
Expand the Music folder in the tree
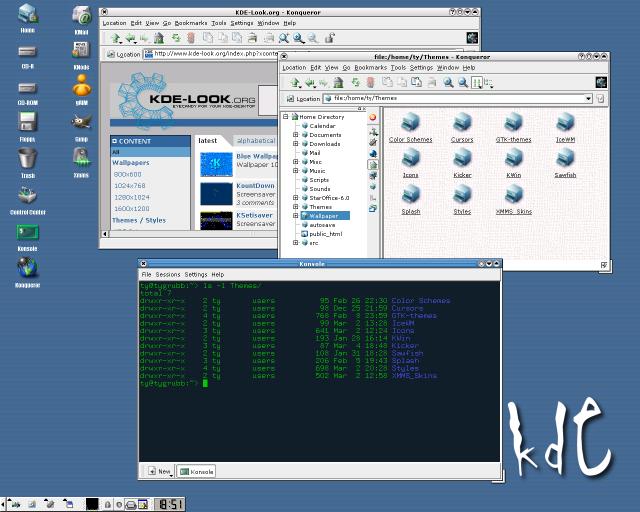pos(296,171)
